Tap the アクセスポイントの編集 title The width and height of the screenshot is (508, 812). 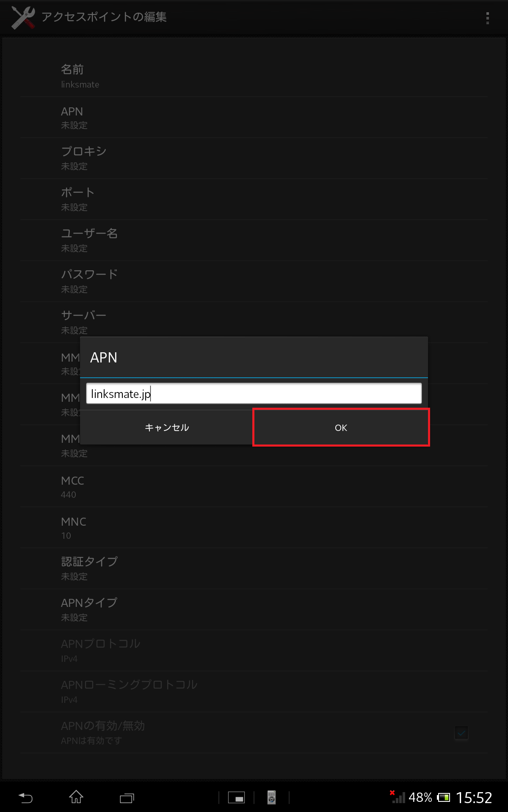click(x=104, y=17)
